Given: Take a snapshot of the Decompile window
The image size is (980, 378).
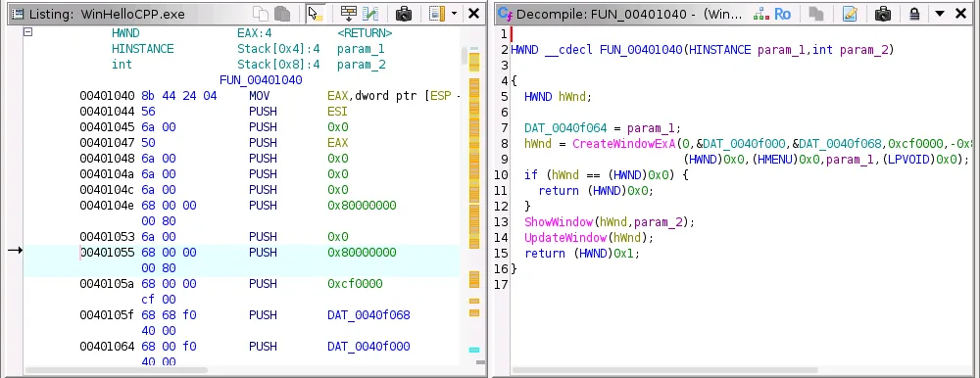Looking at the screenshot, I should (x=883, y=14).
